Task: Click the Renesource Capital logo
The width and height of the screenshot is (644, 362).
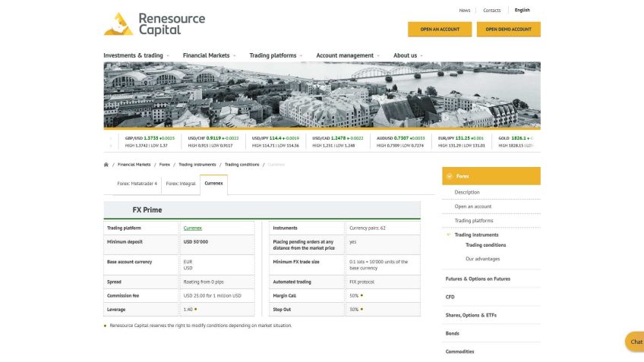Action: [154, 24]
